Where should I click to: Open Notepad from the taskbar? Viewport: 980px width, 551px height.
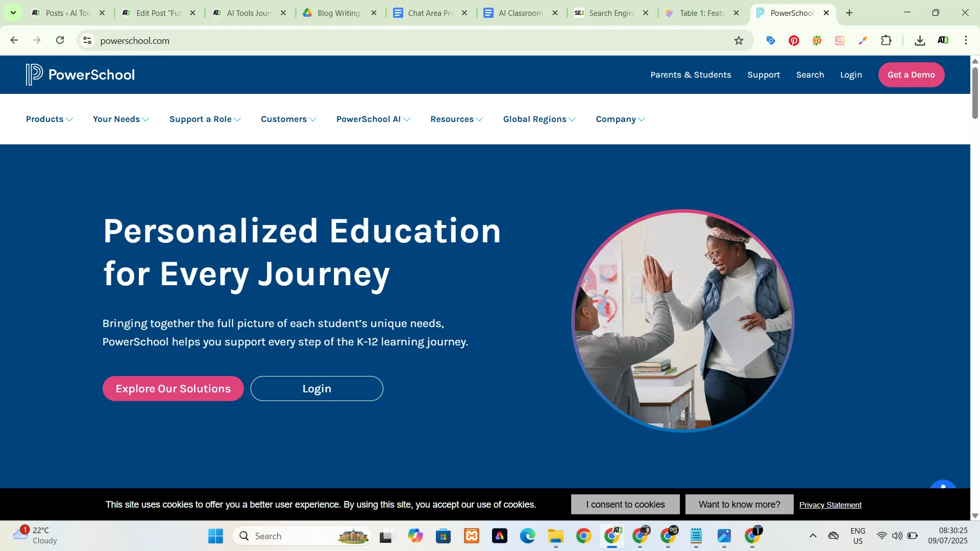(696, 536)
